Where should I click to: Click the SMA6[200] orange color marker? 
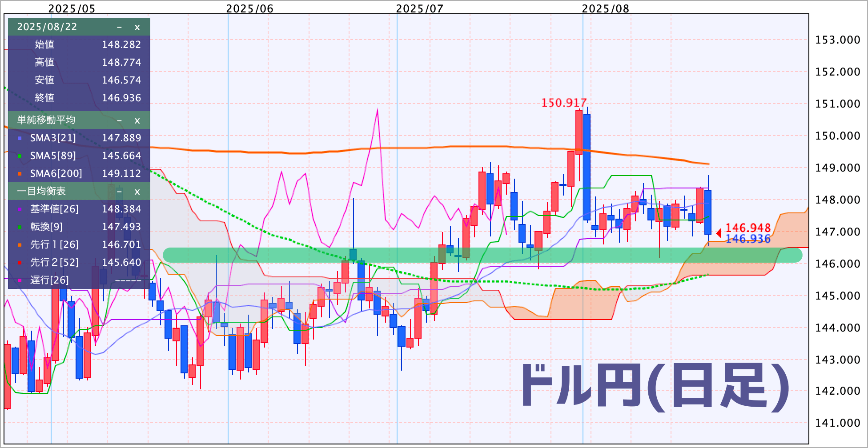coord(20,174)
